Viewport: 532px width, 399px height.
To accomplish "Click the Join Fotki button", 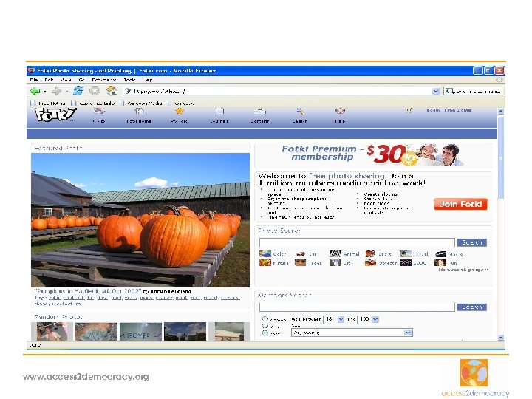I will [x=460, y=204].
